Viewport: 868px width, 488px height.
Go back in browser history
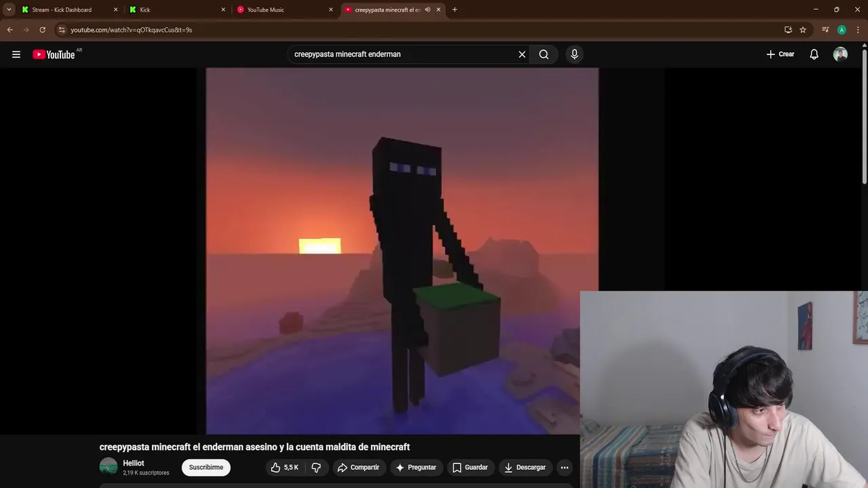tap(10, 30)
